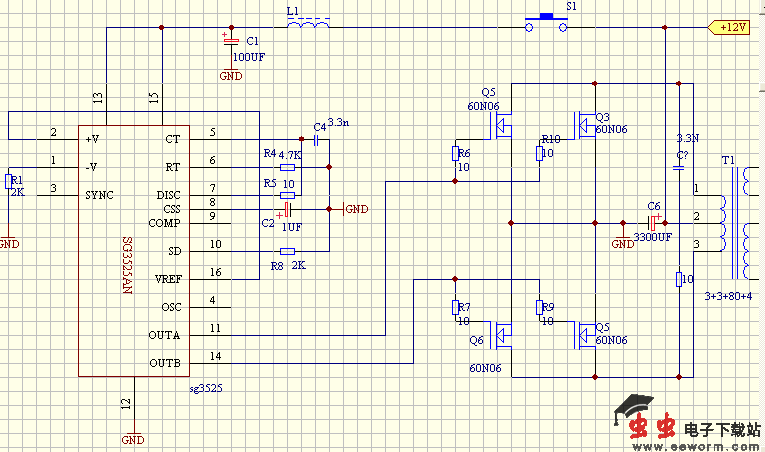
Task: Click the R9 gate resistor symbol
Action: 539,307
